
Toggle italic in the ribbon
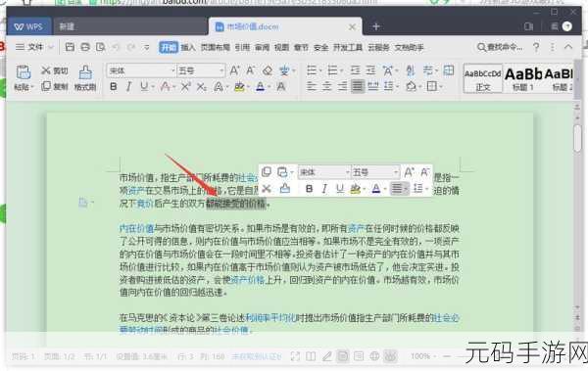pos(128,86)
